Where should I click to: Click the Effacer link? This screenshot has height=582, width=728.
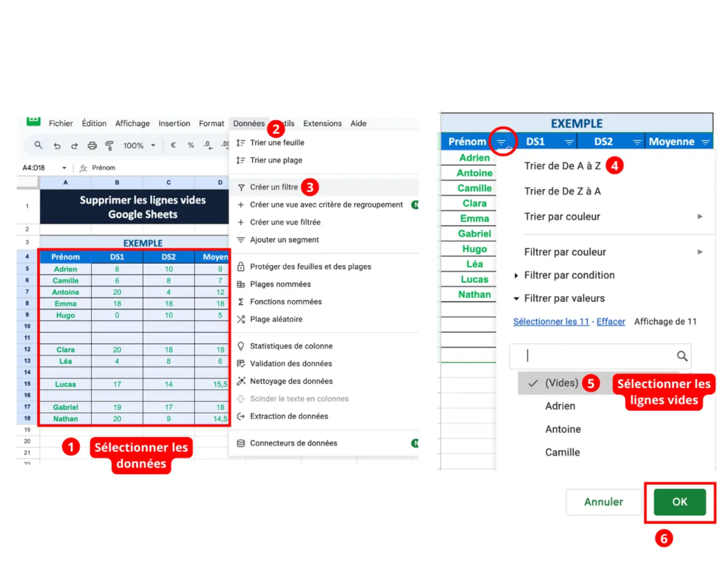tap(611, 322)
